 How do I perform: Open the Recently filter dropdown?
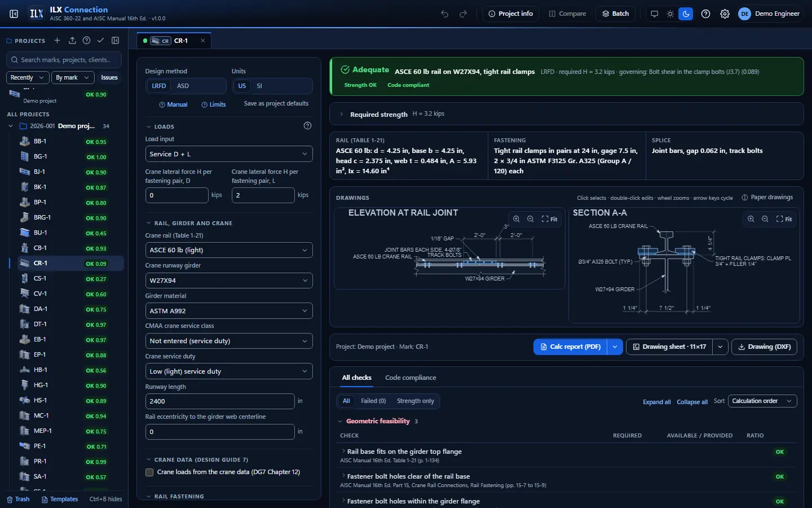(x=27, y=77)
